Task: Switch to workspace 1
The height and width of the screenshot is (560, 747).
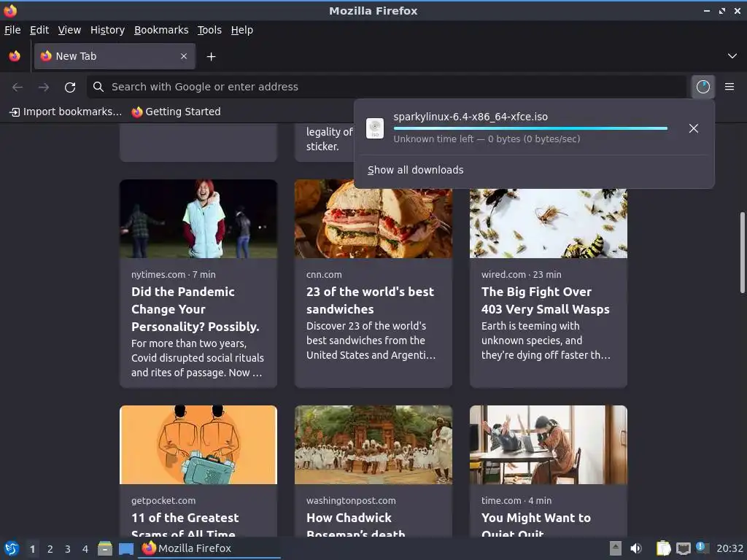Action: [x=32, y=549]
